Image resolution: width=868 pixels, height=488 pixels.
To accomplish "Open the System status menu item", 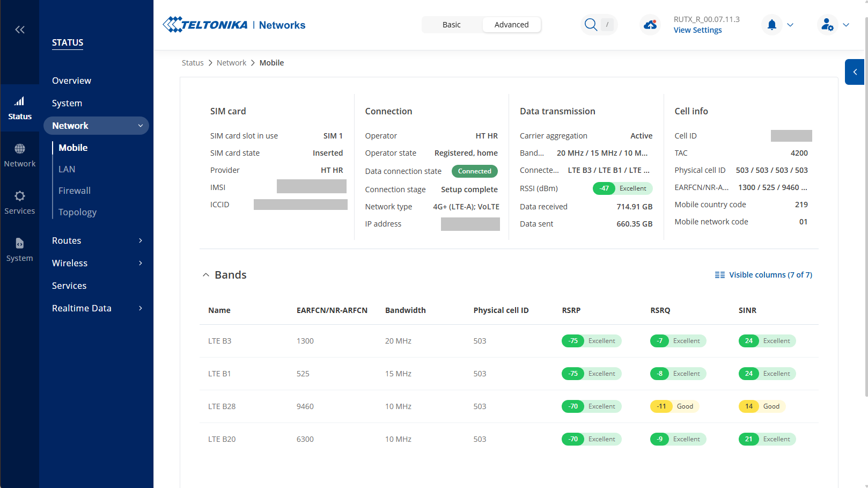I will pyautogui.click(x=67, y=103).
